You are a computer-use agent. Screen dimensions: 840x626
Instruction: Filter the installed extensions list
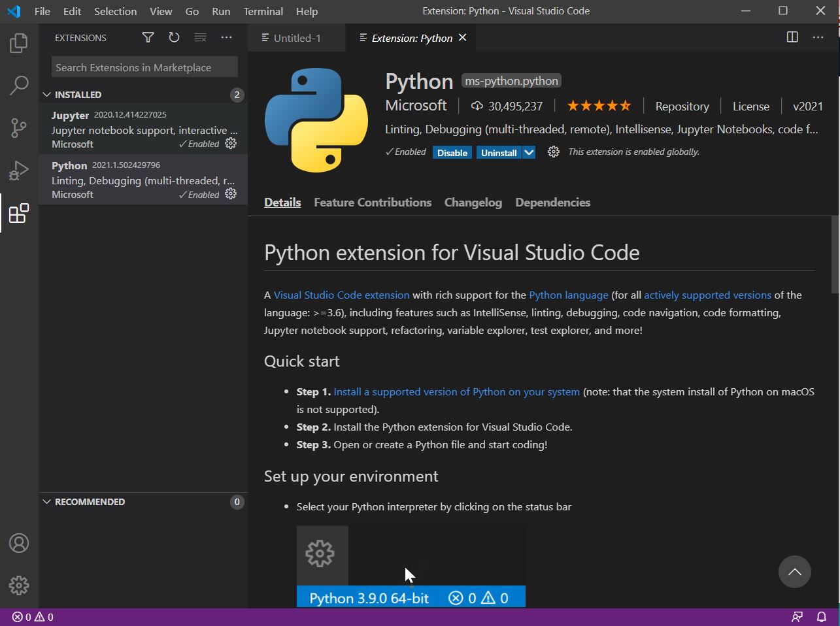[x=147, y=37]
